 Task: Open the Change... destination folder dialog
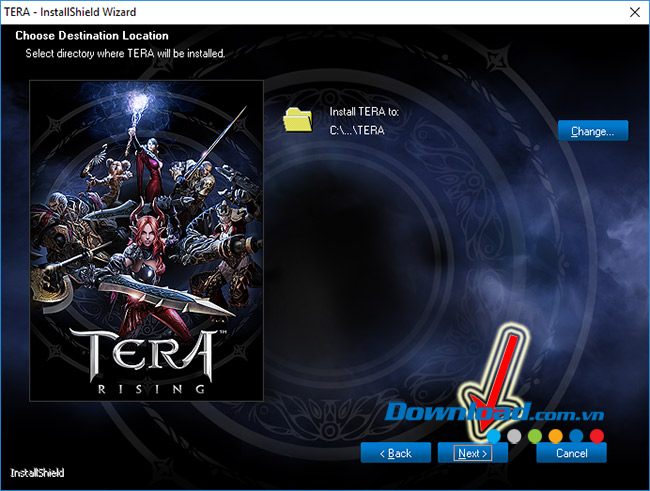(592, 131)
